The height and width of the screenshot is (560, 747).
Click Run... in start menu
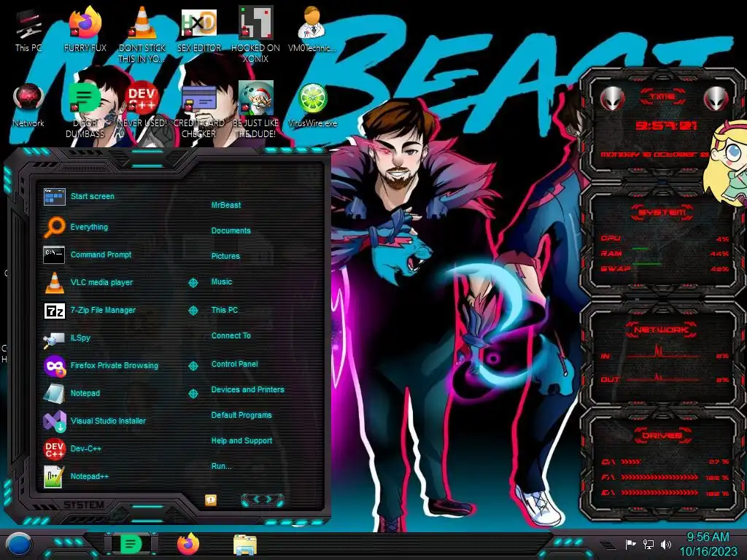click(222, 466)
